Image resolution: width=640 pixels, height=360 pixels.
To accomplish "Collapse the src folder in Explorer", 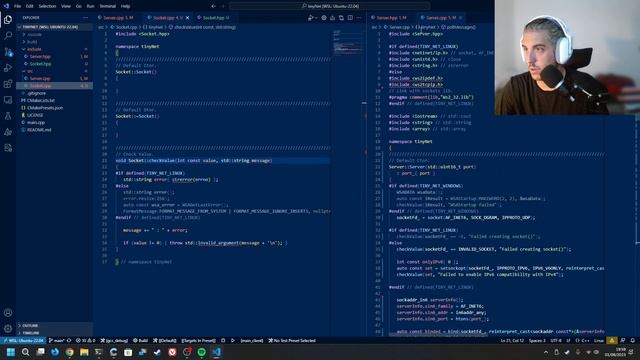I will tap(54, 71).
